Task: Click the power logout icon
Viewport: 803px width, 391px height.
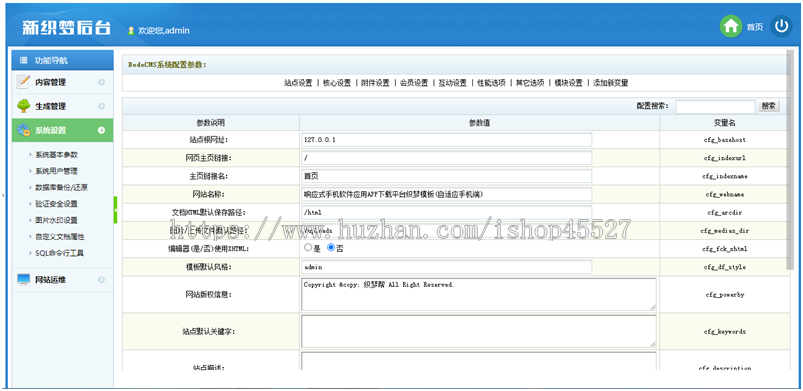Action: pyautogui.click(x=781, y=27)
